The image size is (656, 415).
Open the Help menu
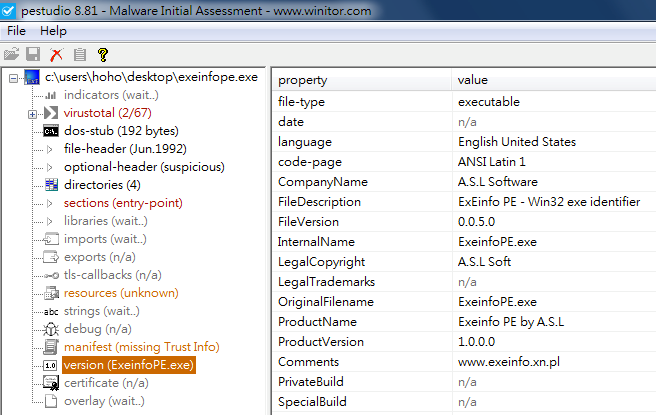[53, 31]
